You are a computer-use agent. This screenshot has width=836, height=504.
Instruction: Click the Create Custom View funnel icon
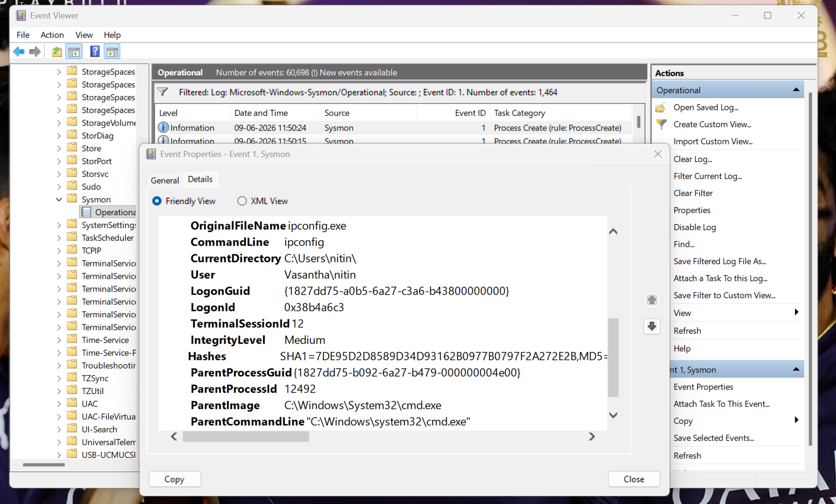661,124
